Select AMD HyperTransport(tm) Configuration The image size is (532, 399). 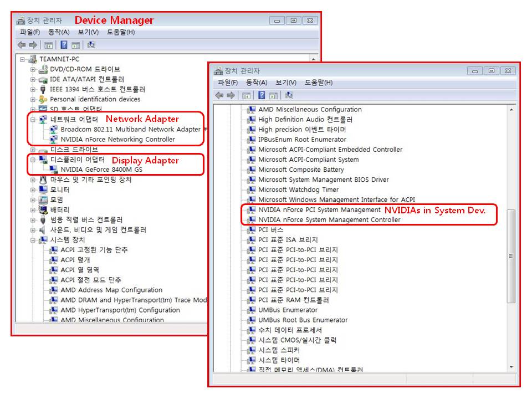tap(120, 310)
